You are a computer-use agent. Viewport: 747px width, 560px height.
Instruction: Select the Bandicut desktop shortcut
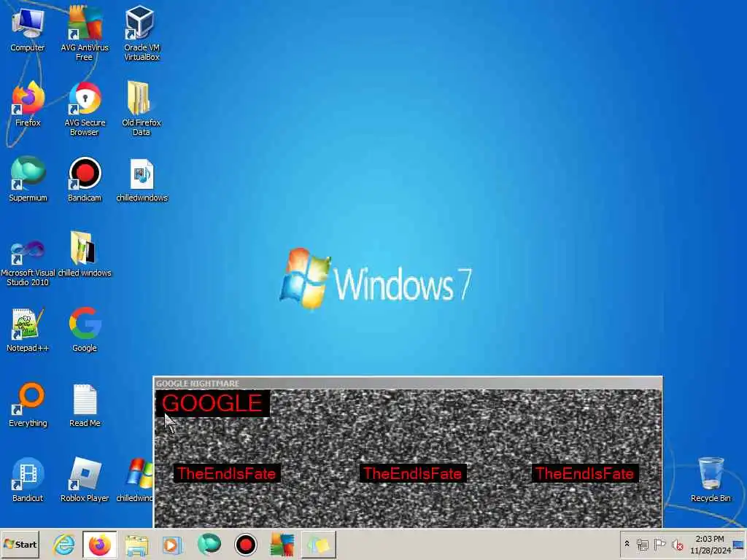(28, 480)
